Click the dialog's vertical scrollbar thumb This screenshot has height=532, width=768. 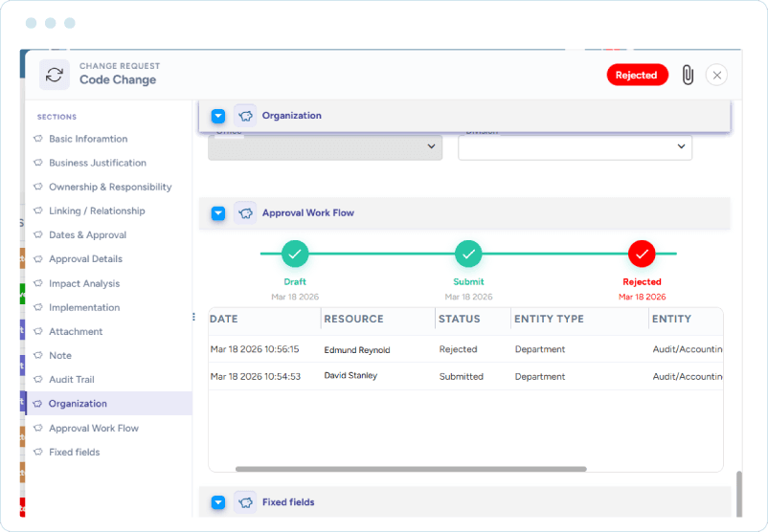pyautogui.click(x=739, y=494)
